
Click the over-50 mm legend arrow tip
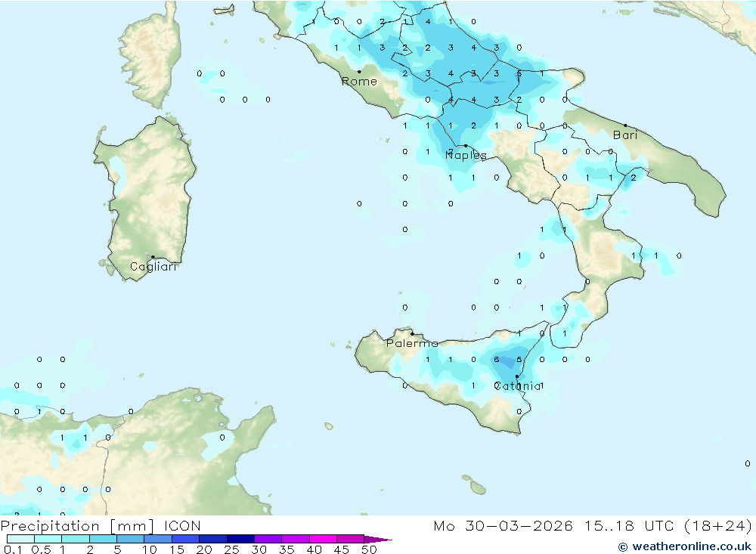pyautogui.click(x=378, y=540)
